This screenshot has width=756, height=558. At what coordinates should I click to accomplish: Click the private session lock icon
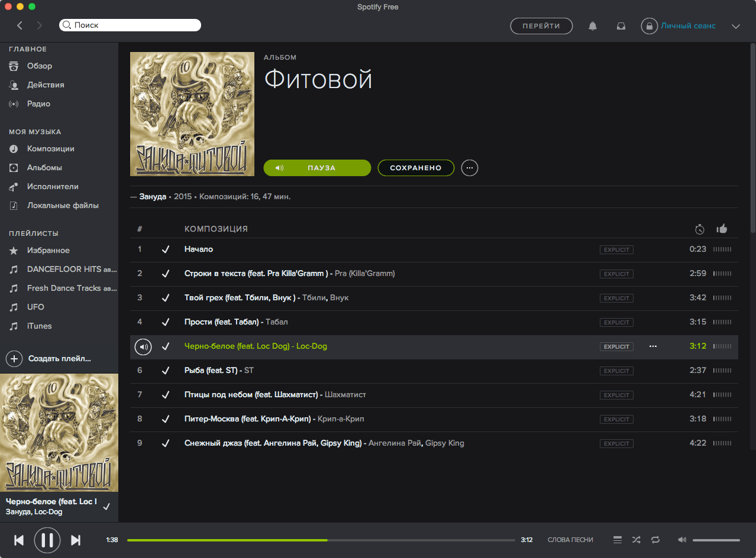(650, 26)
